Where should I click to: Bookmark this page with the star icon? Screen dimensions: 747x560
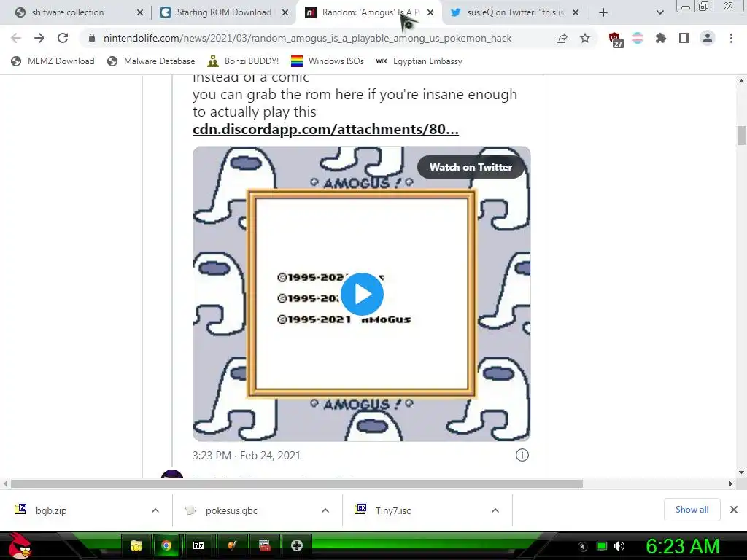[585, 38]
